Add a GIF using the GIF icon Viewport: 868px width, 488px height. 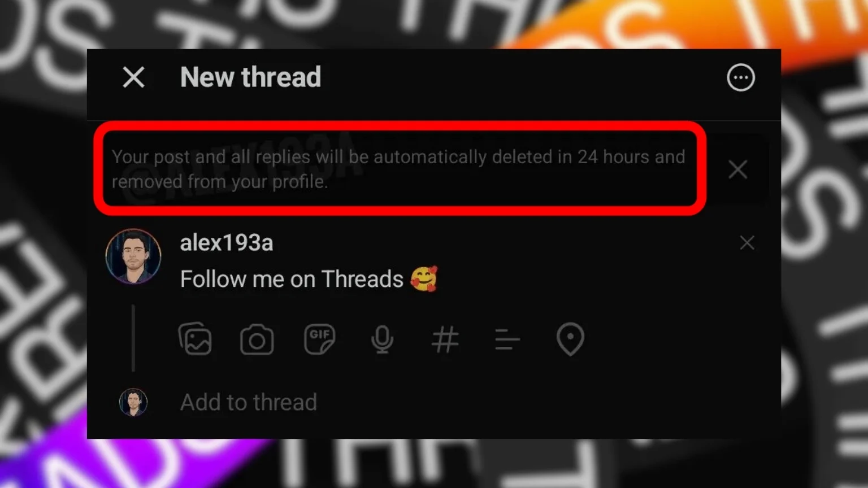[319, 339]
